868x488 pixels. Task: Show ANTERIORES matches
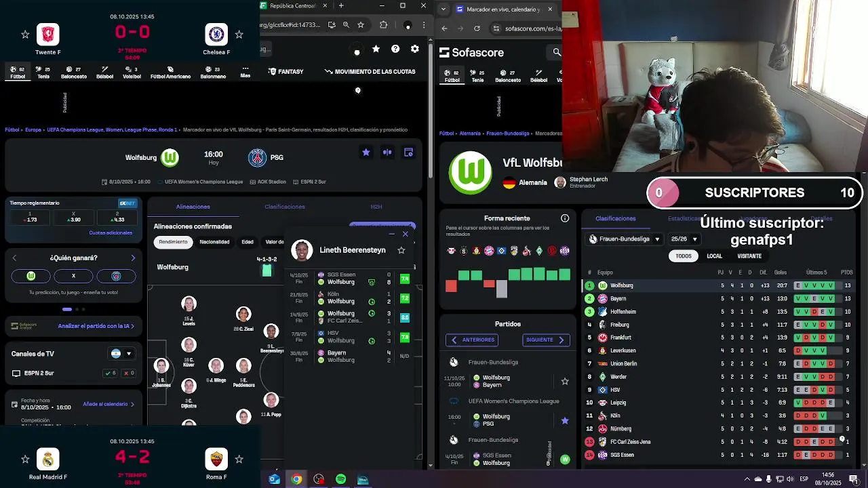click(x=472, y=340)
